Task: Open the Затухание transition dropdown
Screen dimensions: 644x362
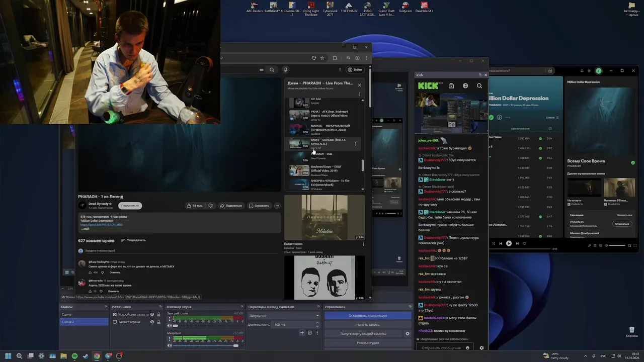Action: click(284, 316)
